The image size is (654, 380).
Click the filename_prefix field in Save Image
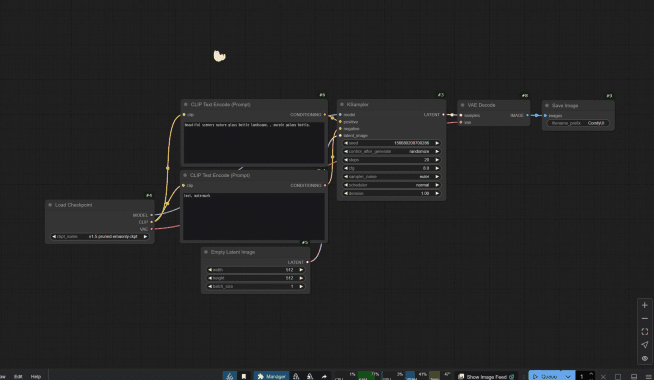[578, 123]
